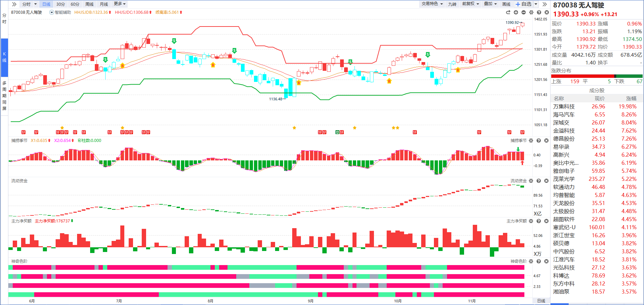The image size is (644, 305).
Task: Activate the 画线 drawing tool button
Action: 506,4
